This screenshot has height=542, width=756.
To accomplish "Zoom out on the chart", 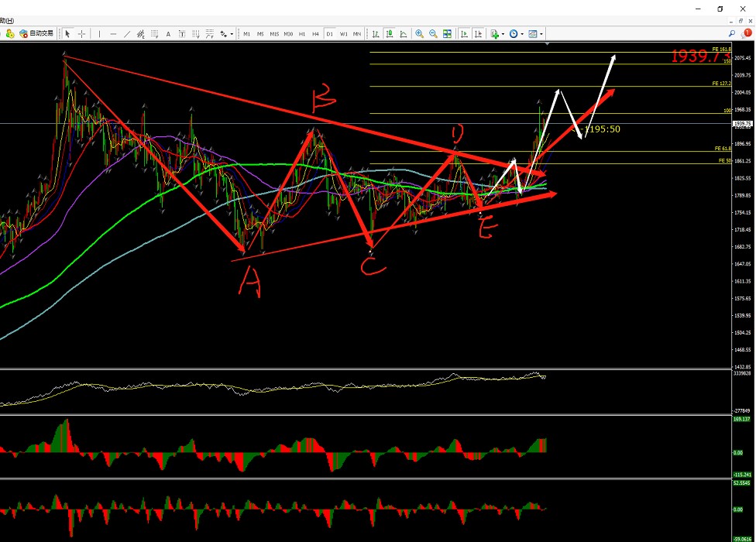I will point(433,34).
